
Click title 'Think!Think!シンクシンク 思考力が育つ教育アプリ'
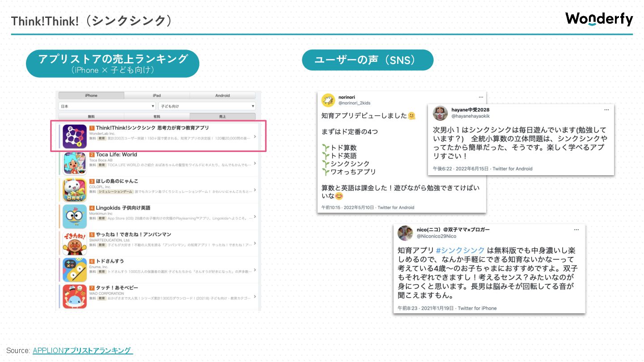(152, 128)
